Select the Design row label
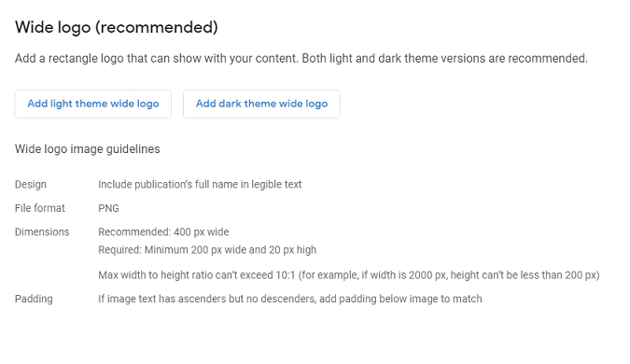 tap(31, 185)
